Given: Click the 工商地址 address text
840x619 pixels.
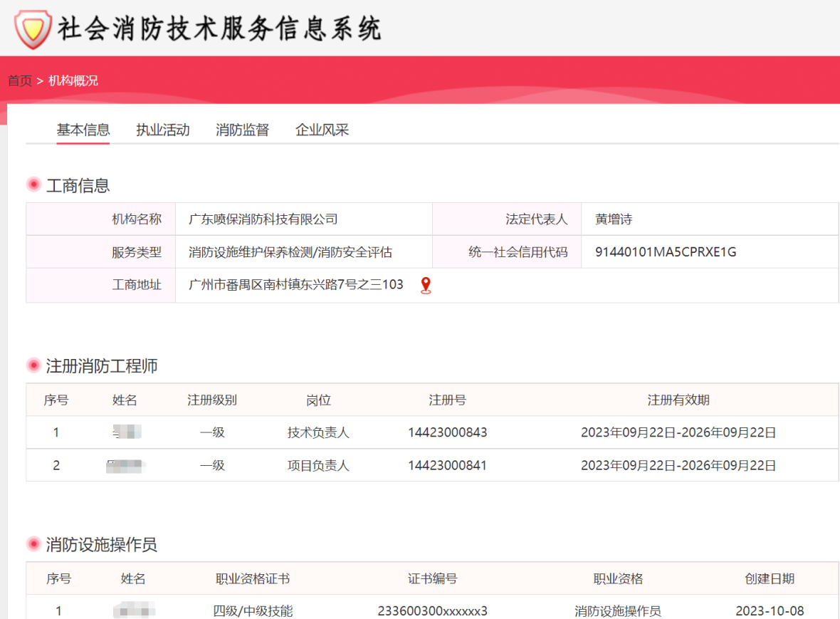Looking at the screenshot, I should [295, 285].
